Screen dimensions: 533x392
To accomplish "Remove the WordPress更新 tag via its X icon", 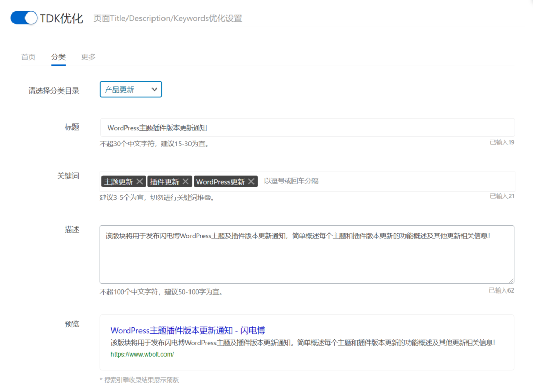I will (x=251, y=182).
